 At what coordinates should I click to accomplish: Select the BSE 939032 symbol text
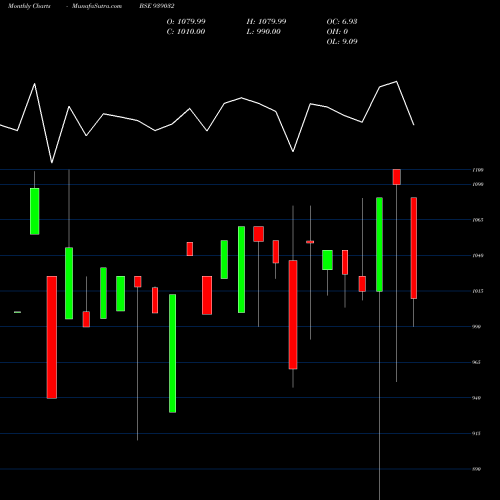coord(157,6)
